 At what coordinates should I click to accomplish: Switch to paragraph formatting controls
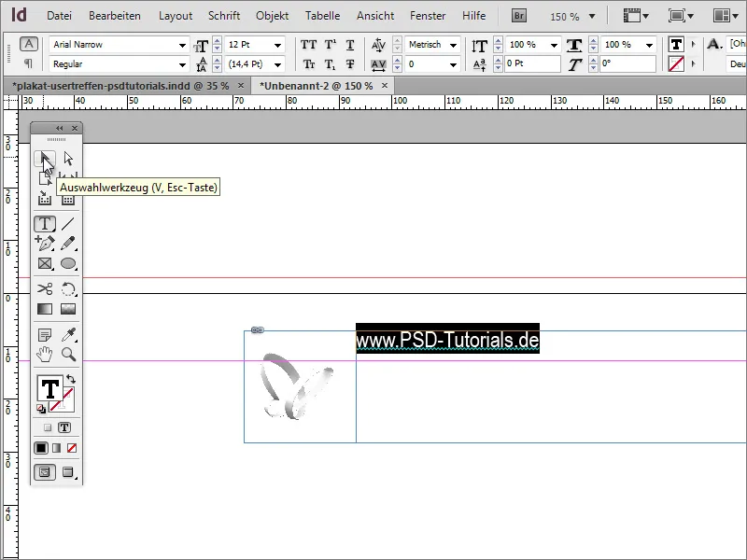29,63
